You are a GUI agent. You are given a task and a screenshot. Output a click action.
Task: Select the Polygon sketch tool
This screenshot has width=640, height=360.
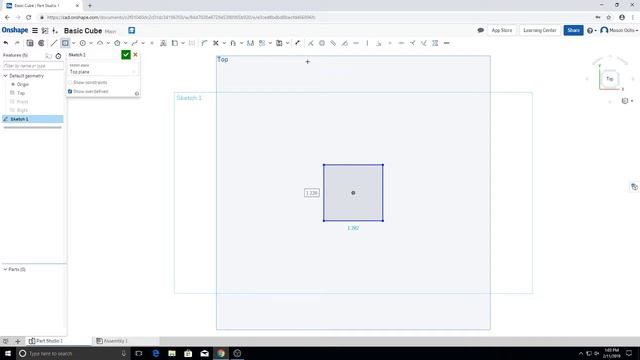(x=118, y=43)
